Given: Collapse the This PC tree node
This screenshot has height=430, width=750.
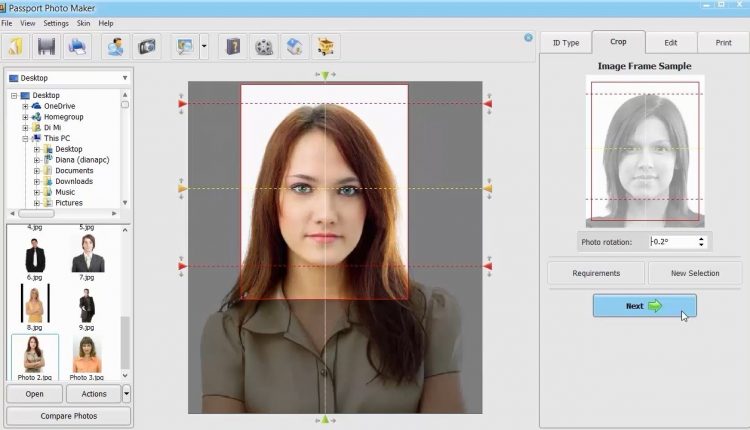Looking at the screenshot, I should point(25,139).
